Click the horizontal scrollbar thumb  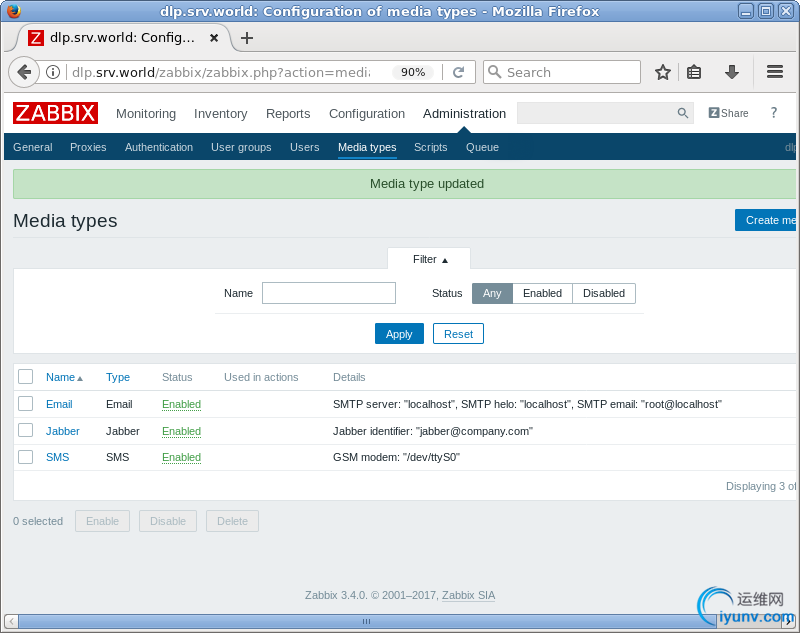pyautogui.click(x=366, y=621)
